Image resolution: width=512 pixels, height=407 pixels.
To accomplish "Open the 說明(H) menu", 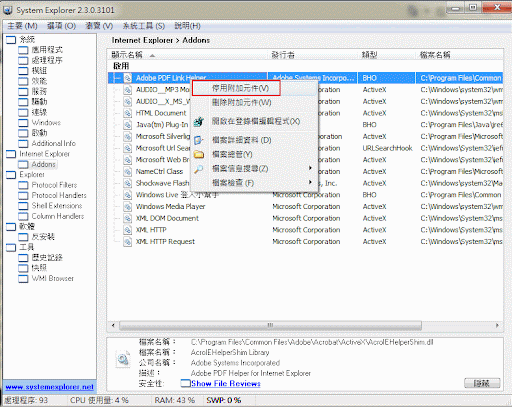I will [187, 26].
